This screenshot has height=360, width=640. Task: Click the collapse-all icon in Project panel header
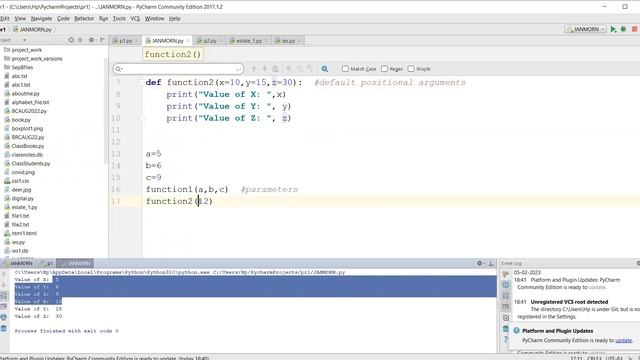(x=80, y=40)
